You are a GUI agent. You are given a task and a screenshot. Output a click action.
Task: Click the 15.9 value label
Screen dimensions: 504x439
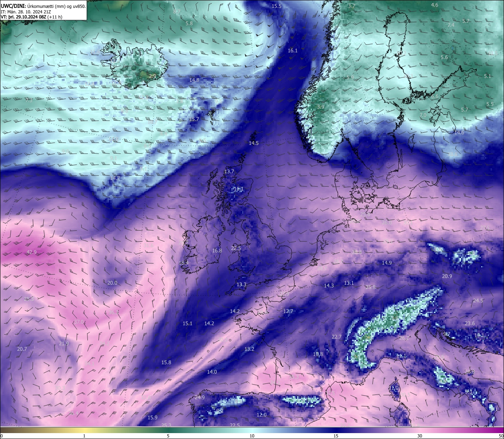[152, 418]
